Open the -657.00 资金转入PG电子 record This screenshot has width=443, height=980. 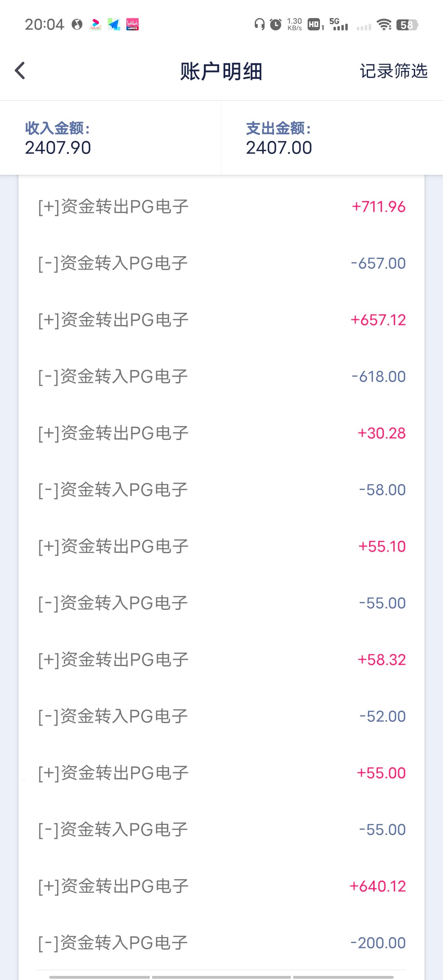221,263
